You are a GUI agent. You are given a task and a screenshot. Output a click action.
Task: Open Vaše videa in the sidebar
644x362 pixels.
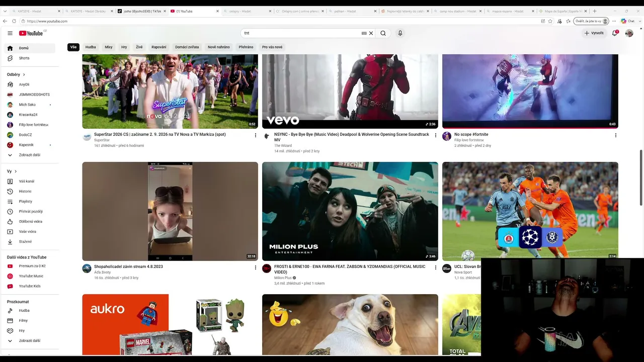pyautogui.click(x=31, y=232)
